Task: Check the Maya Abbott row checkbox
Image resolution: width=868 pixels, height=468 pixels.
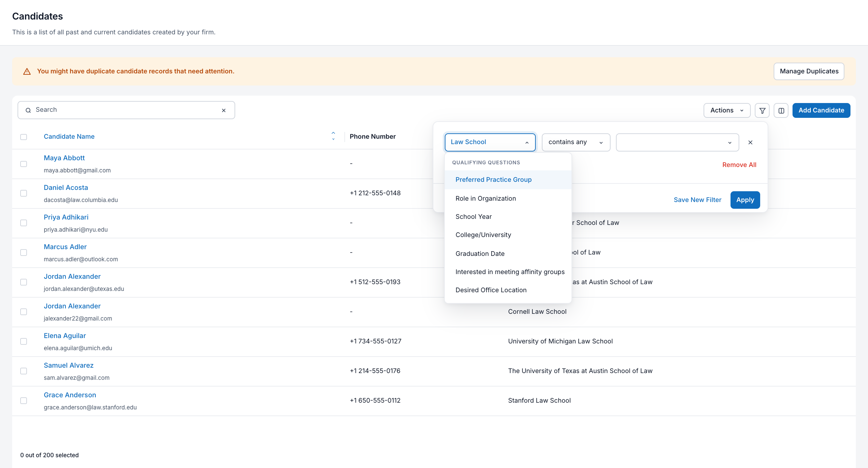Action: click(x=24, y=164)
